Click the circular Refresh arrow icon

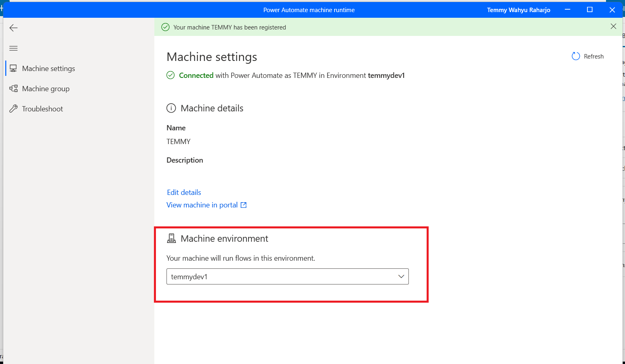coord(576,56)
